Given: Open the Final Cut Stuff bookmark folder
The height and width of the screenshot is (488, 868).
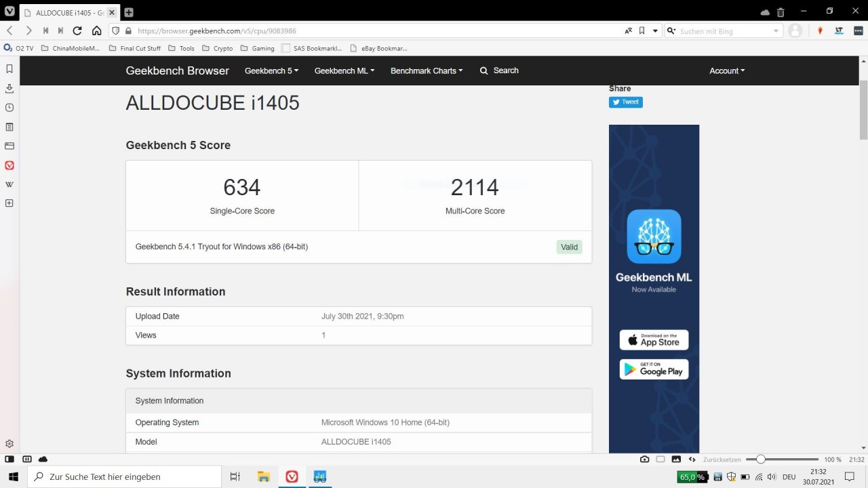Looking at the screenshot, I should point(135,48).
